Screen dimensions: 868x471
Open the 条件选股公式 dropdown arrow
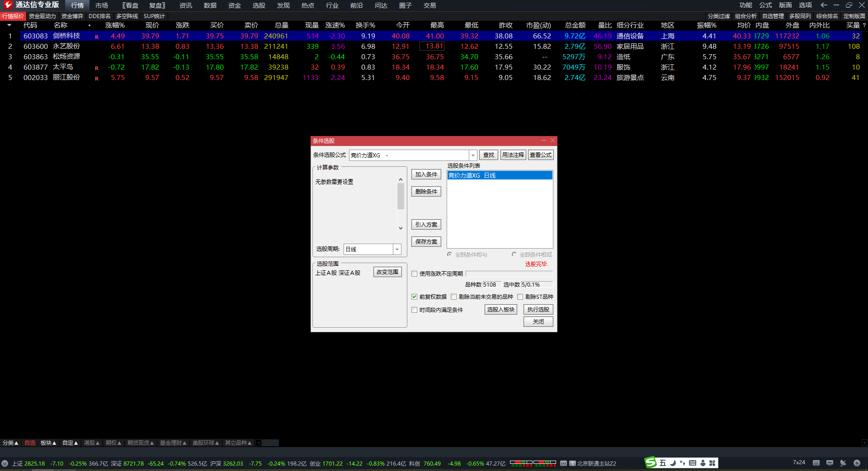click(473, 155)
